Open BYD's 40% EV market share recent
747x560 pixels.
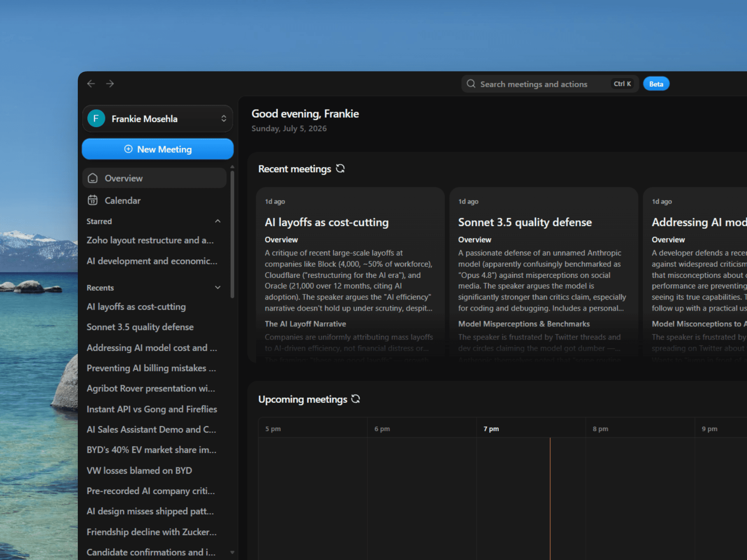coord(151,450)
